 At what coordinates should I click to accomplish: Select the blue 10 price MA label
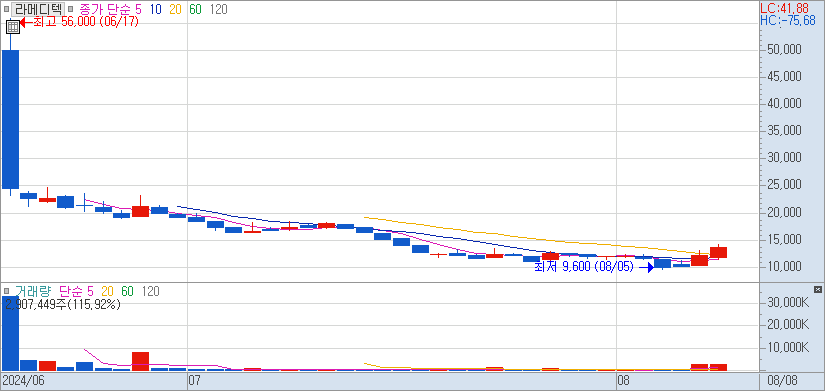(x=155, y=9)
